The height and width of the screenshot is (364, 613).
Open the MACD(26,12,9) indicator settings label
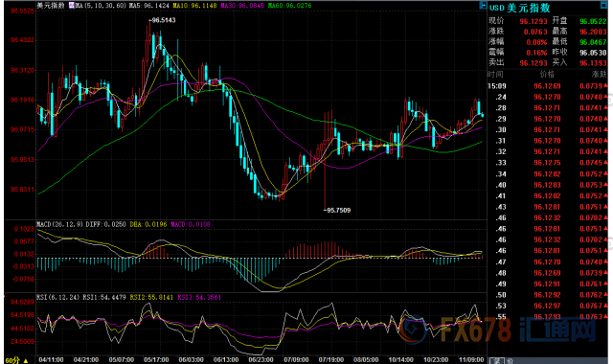59,224
